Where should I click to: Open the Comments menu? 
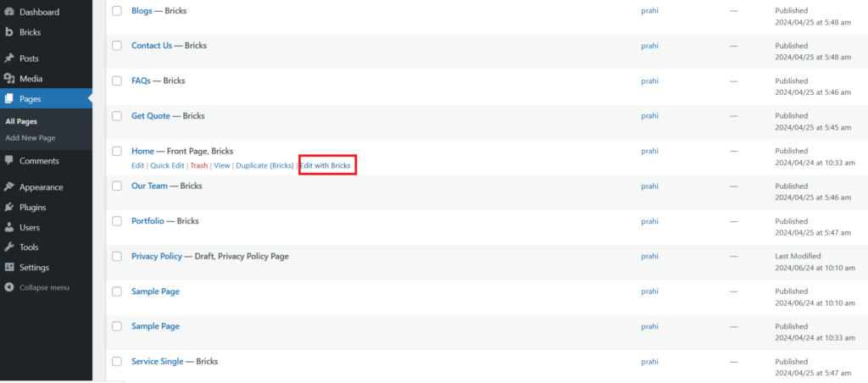click(47, 160)
